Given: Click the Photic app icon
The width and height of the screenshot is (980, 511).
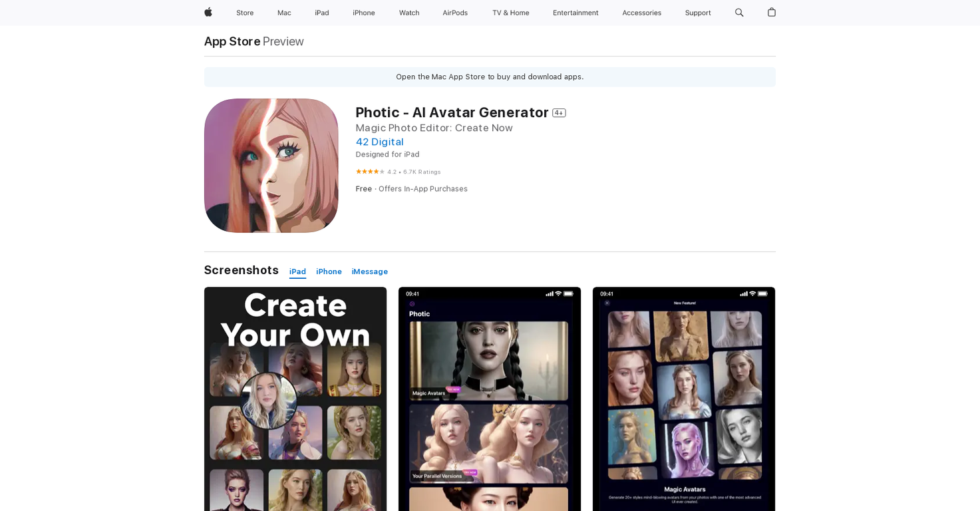Looking at the screenshot, I should click(x=271, y=166).
